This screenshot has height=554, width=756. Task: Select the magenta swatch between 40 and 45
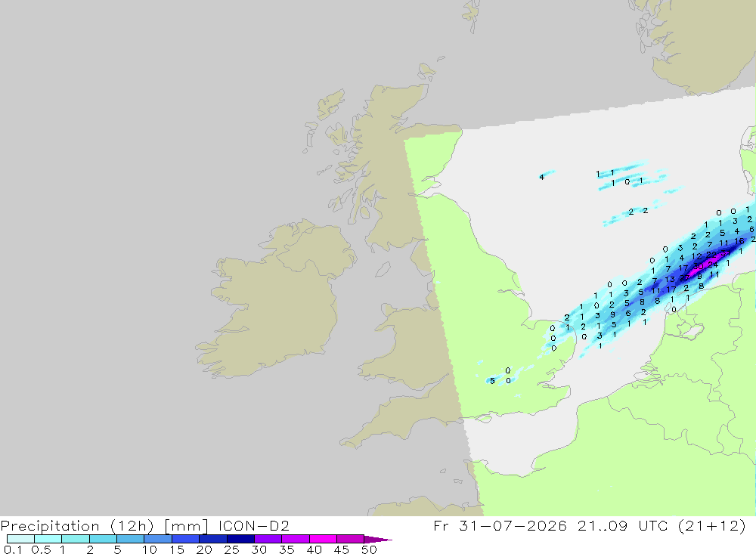click(323, 539)
